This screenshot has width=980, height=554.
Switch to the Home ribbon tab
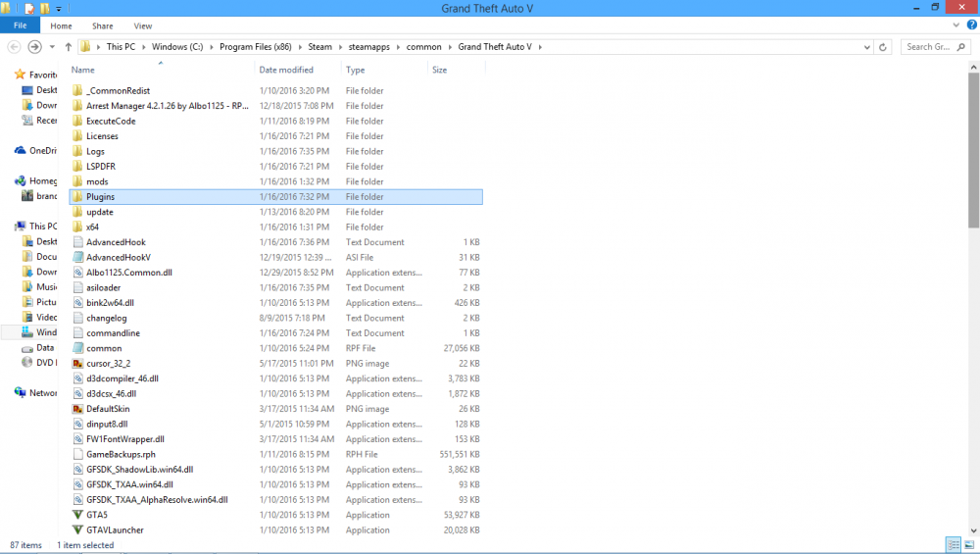(x=61, y=26)
